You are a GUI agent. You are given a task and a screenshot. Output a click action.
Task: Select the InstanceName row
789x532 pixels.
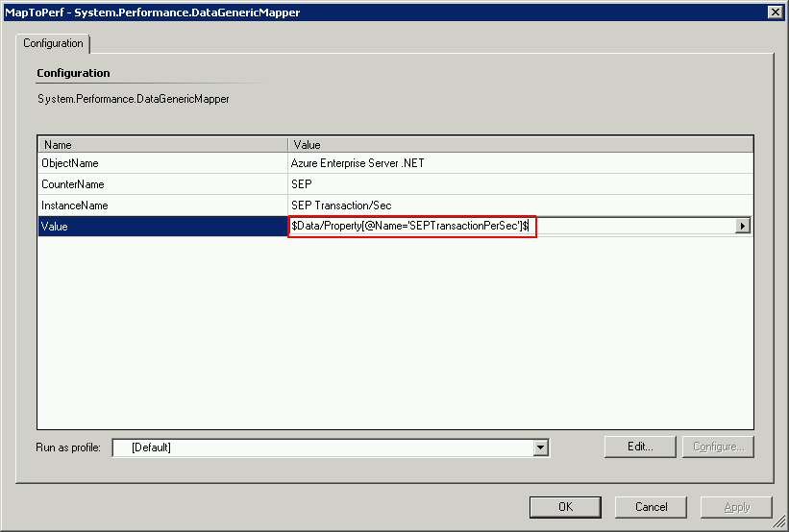pos(395,206)
